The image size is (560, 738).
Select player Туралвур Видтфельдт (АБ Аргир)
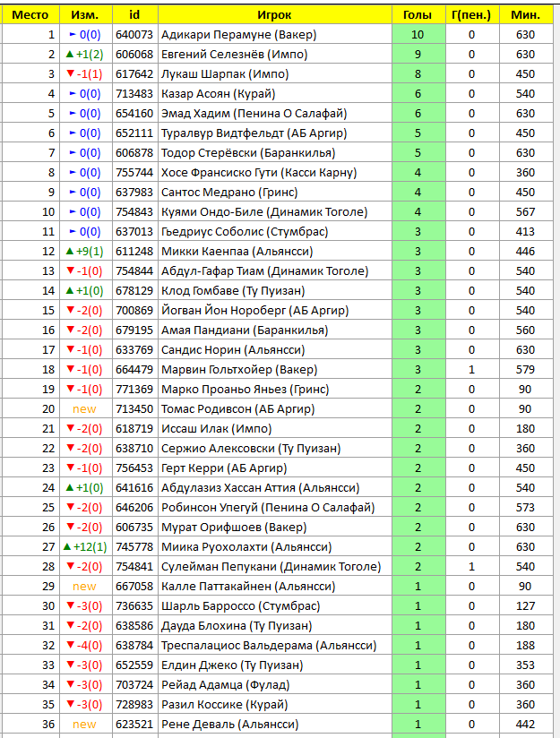click(254, 133)
